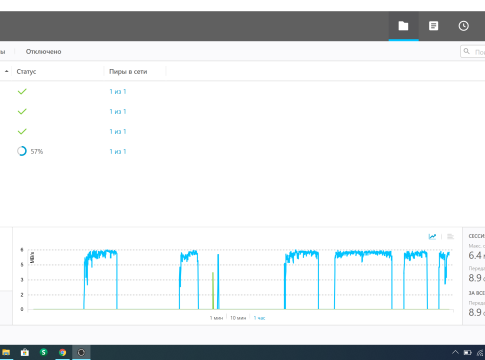Sort by the Пиры в сети column
The image size is (485, 360).
click(128, 72)
